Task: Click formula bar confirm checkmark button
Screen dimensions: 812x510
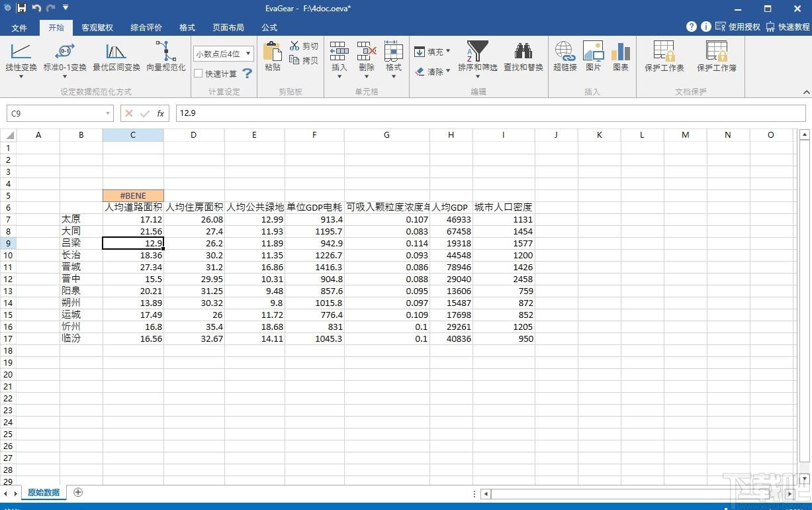Action: click(x=145, y=113)
